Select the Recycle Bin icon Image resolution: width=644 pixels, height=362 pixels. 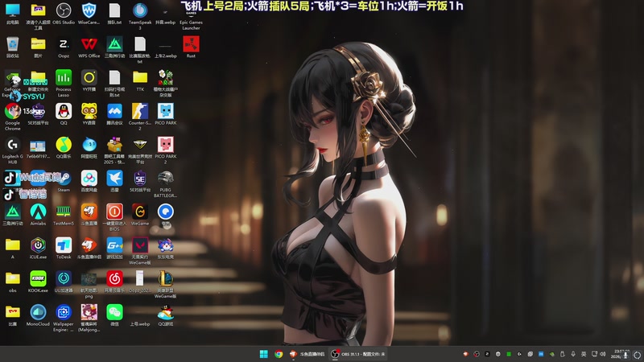coord(12,44)
